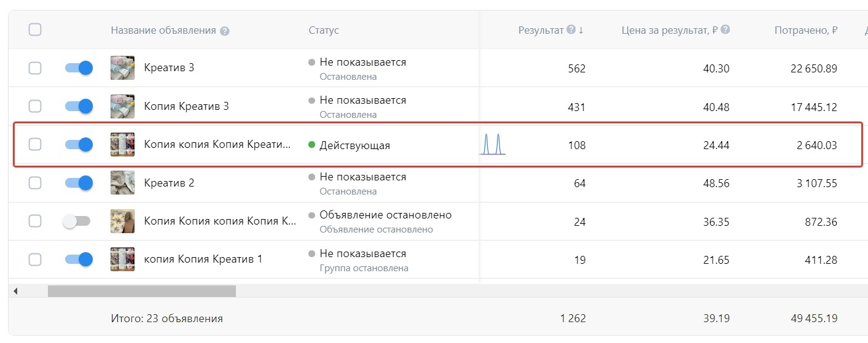This screenshot has height=343, width=868.
Task: Click Цена за результат, ₽ column header
Action: (x=670, y=30)
